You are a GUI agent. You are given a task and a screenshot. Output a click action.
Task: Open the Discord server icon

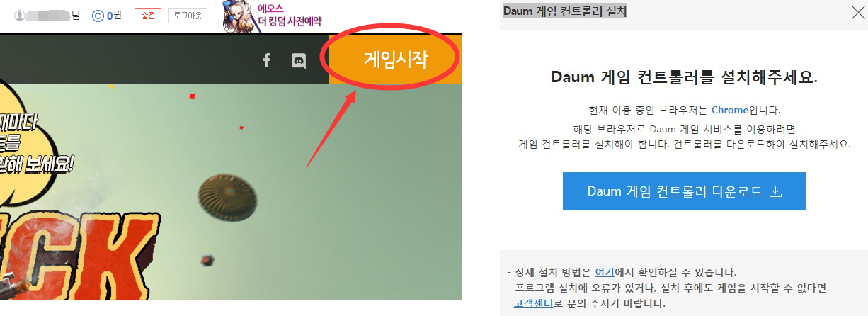click(x=299, y=61)
